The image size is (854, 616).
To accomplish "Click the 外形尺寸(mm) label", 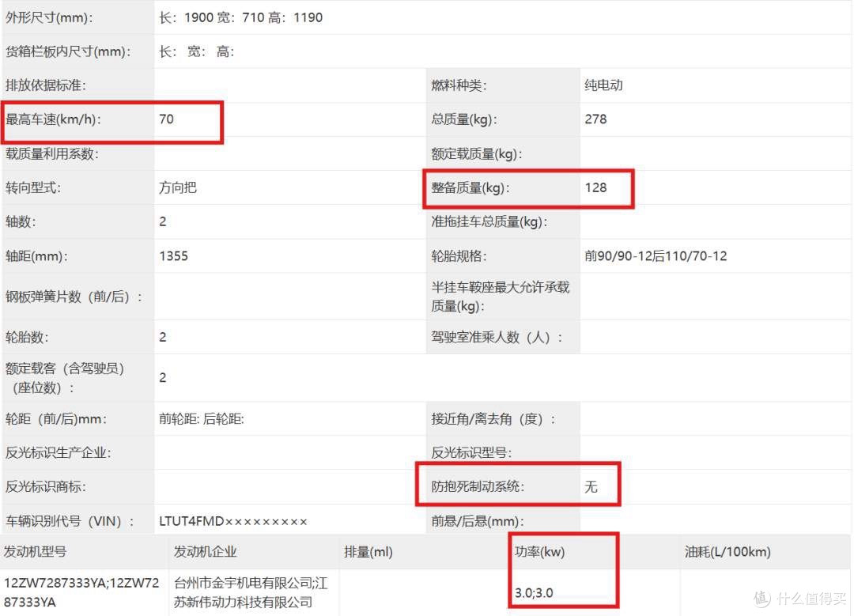I will point(49,17).
